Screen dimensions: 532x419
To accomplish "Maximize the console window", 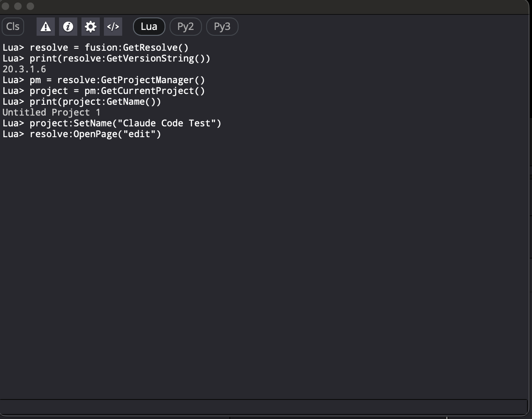I will coord(30,6).
